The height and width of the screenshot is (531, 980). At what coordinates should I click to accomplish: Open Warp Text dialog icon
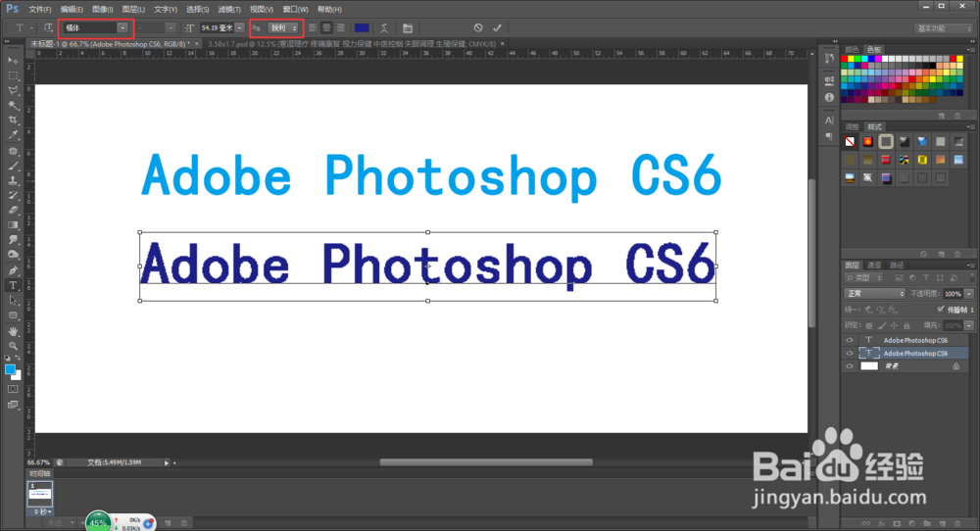384,28
